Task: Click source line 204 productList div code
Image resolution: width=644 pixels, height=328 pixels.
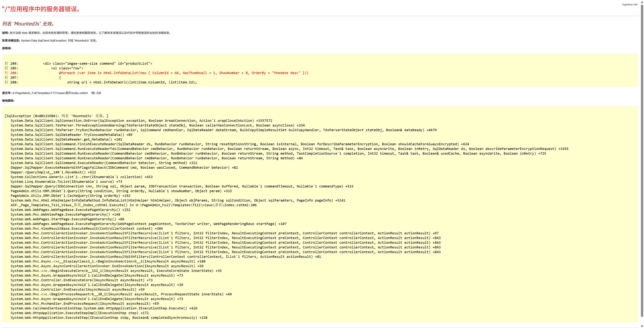Action: 97,63
